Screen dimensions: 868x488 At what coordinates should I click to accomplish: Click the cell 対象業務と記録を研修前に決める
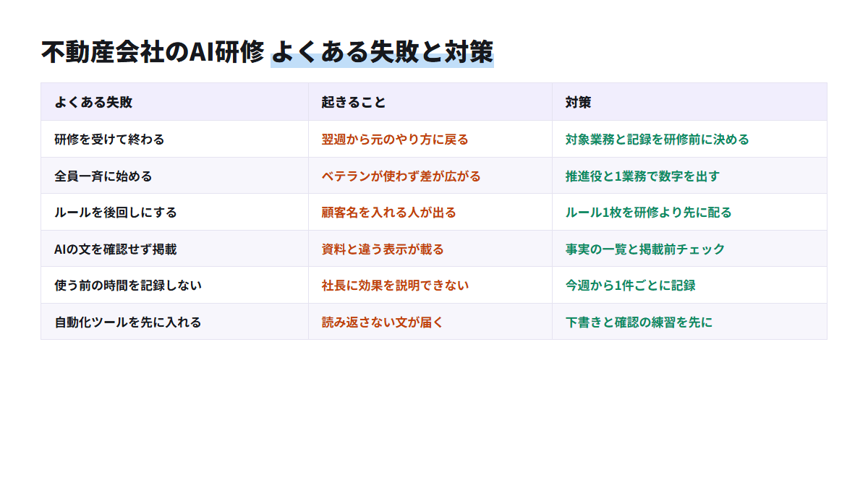[x=689, y=139]
